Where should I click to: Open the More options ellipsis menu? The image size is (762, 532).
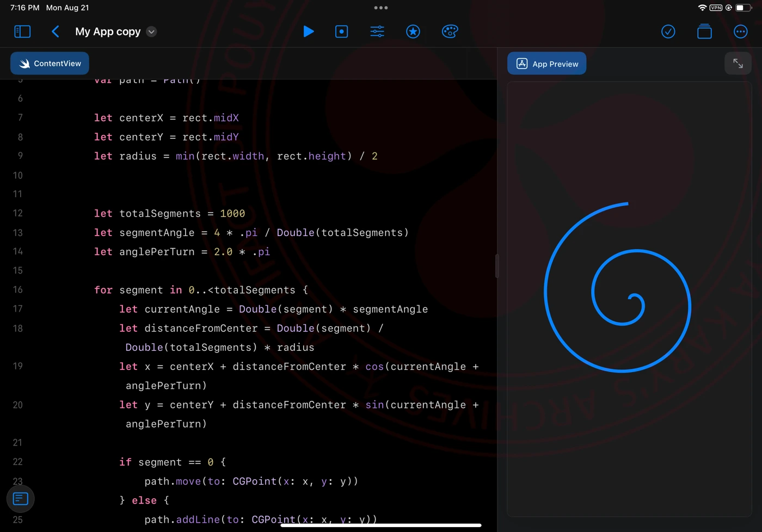[x=740, y=32]
